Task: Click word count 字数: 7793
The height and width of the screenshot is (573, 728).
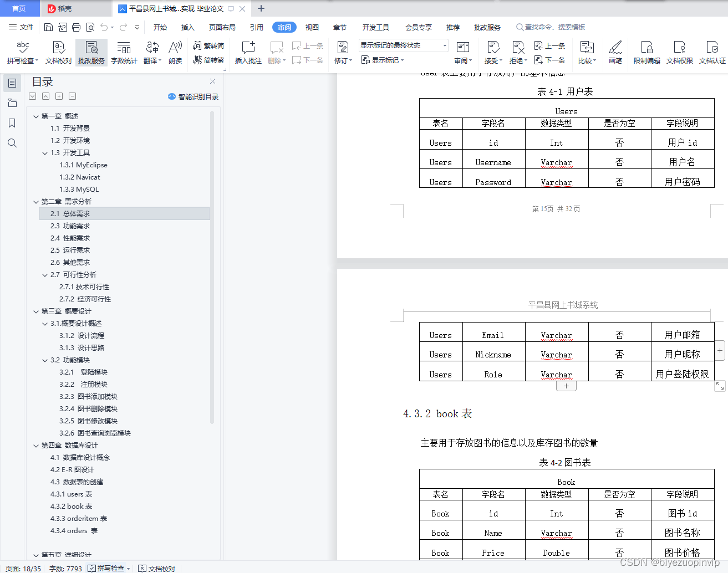Action: click(x=65, y=569)
